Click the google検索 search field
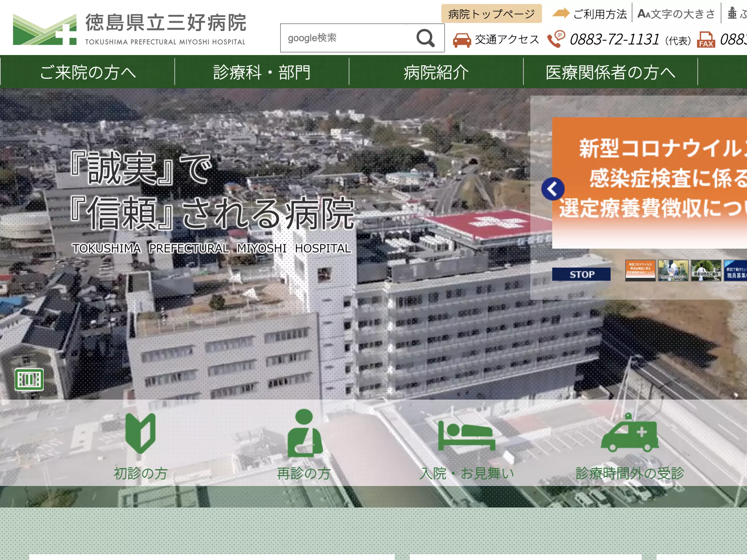This screenshot has width=747, height=560. (x=344, y=38)
